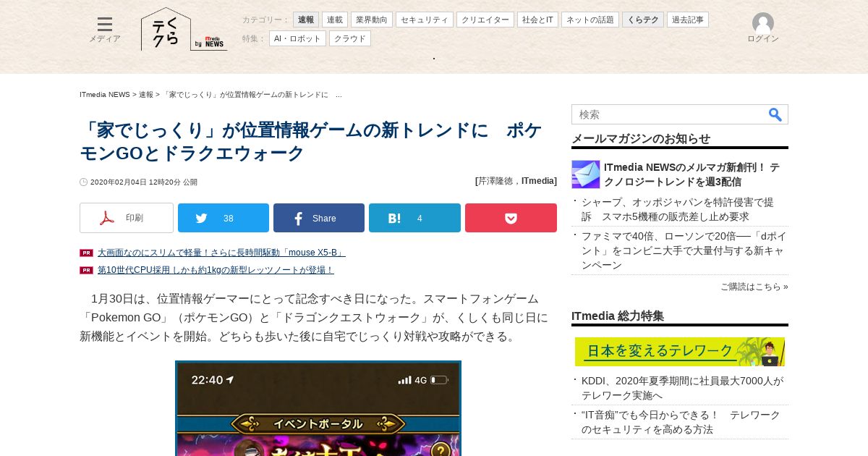Open the KDDI テレワーク実施 article
This screenshot has width=868, height=456.
[682, 388]
